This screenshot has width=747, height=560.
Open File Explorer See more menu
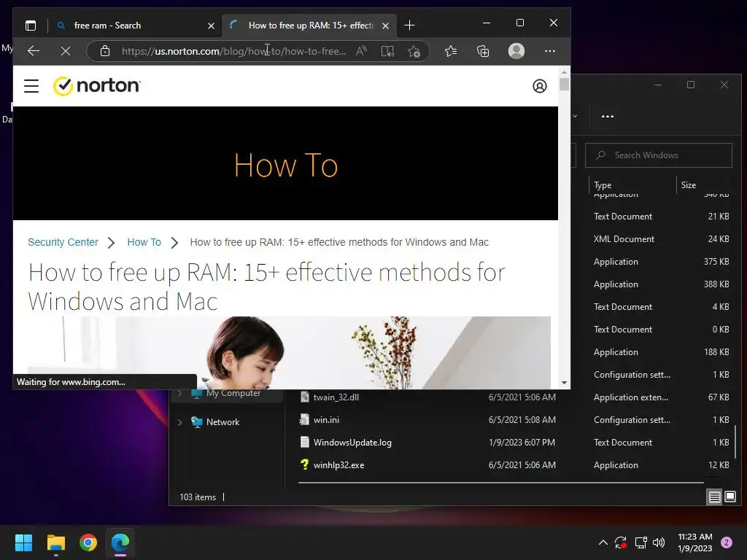[608, 116]
